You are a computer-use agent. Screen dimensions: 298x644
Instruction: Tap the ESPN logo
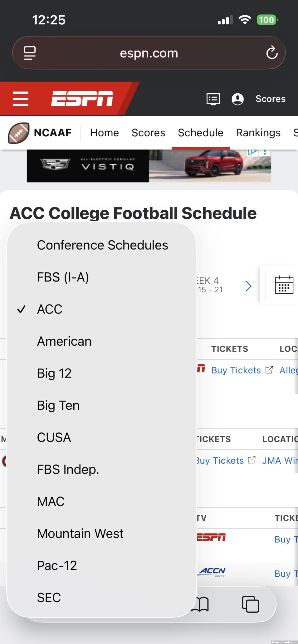click(x=82, y=99)
